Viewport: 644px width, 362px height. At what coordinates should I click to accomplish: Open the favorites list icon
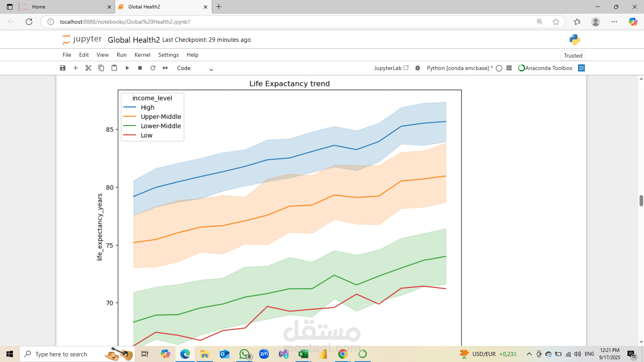577,22
